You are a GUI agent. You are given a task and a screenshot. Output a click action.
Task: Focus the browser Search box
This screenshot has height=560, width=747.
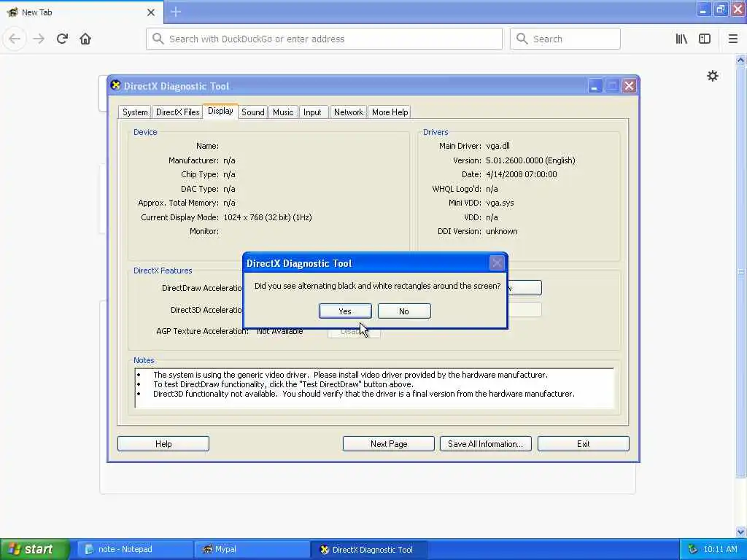pos(565,39)
